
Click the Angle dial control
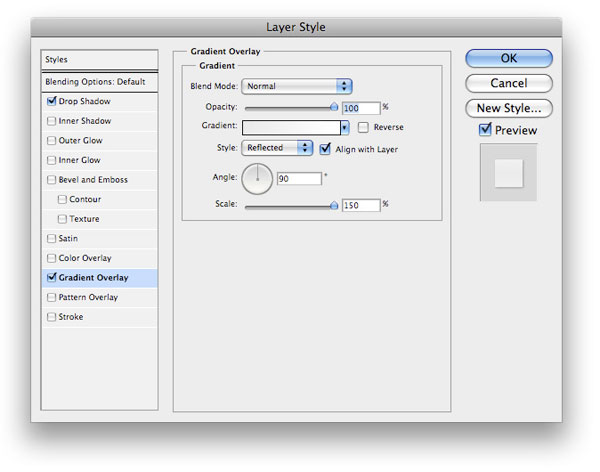pyautogui.click(x=257, y=179)
